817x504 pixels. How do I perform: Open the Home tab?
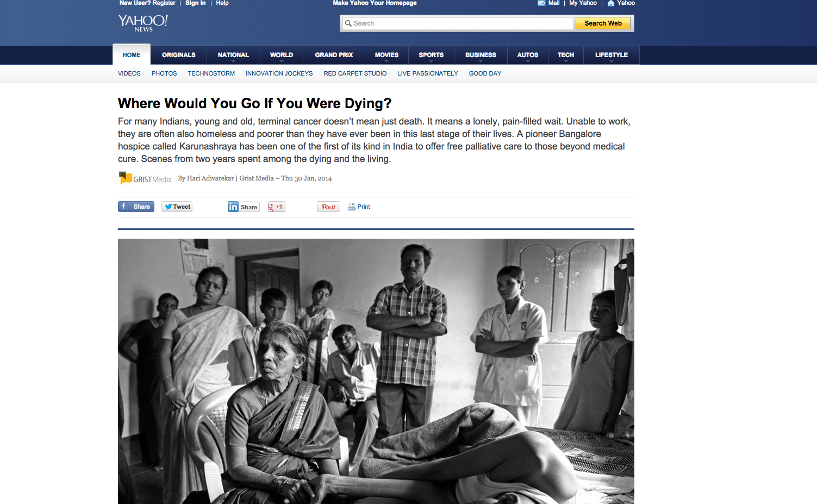[x=132, y=55]
